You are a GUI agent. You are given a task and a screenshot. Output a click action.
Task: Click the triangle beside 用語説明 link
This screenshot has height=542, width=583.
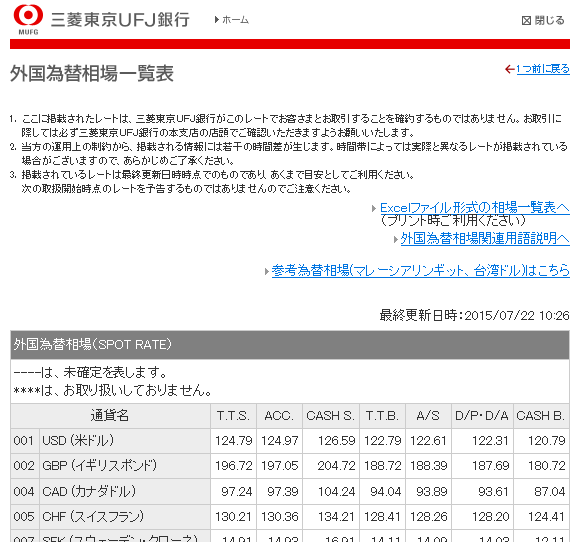[396, 239]
